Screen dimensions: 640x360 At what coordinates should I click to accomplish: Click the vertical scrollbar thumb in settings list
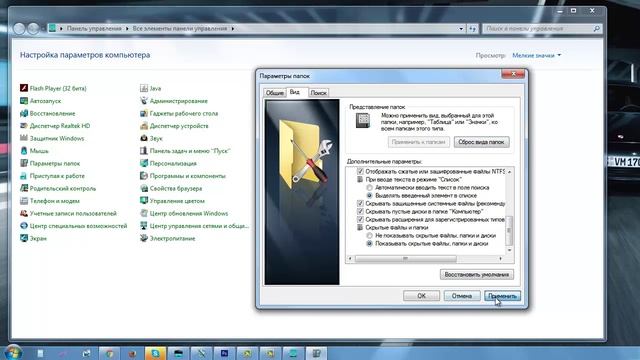(x=509, y=231)
